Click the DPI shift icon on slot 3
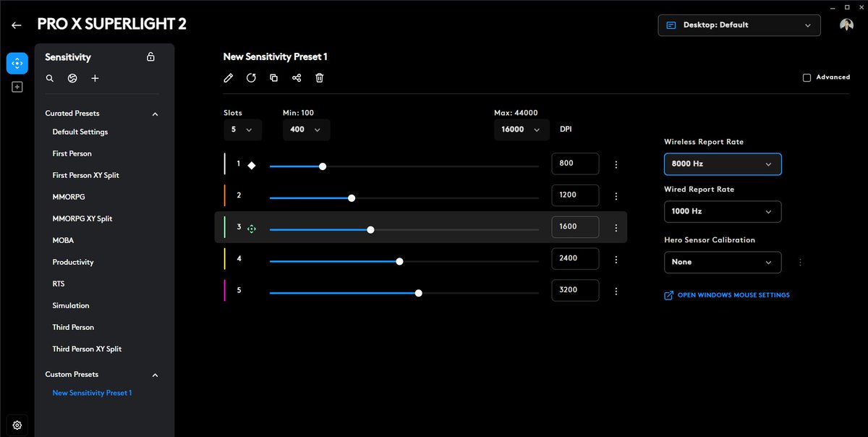868x437 pixels. click(252, 229)
